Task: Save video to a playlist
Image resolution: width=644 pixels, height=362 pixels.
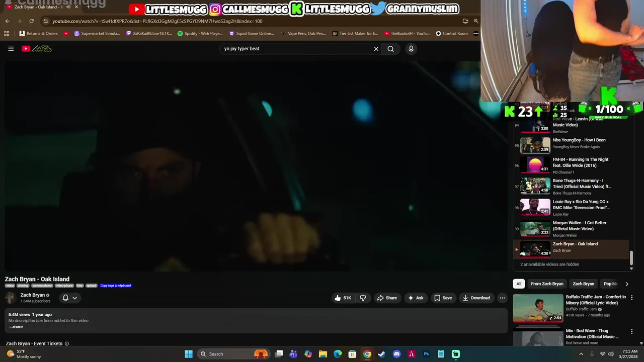Action: 443,298
